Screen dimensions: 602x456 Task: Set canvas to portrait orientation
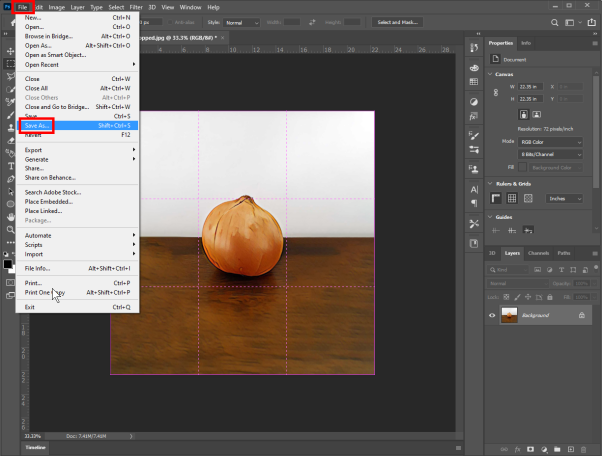[524, 114]
